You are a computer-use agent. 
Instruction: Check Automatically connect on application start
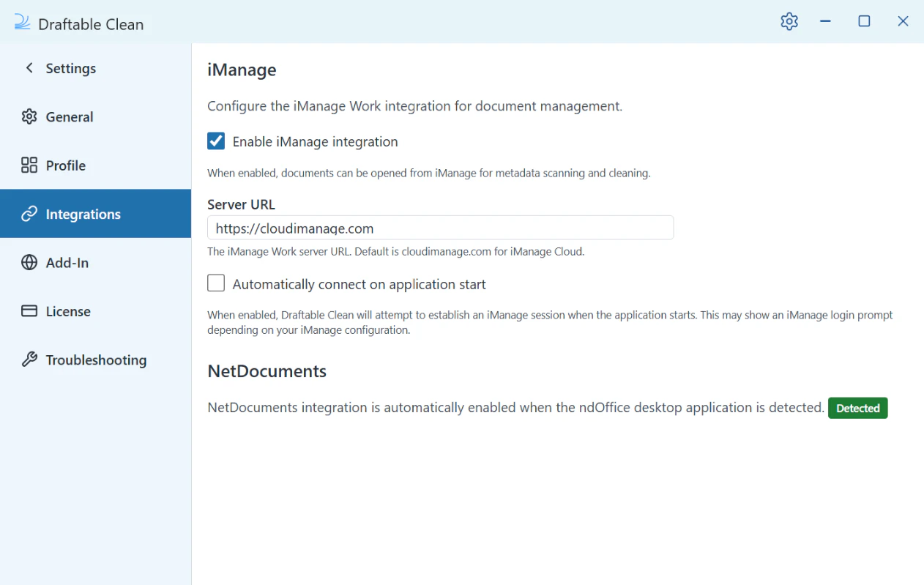(216, 283)
